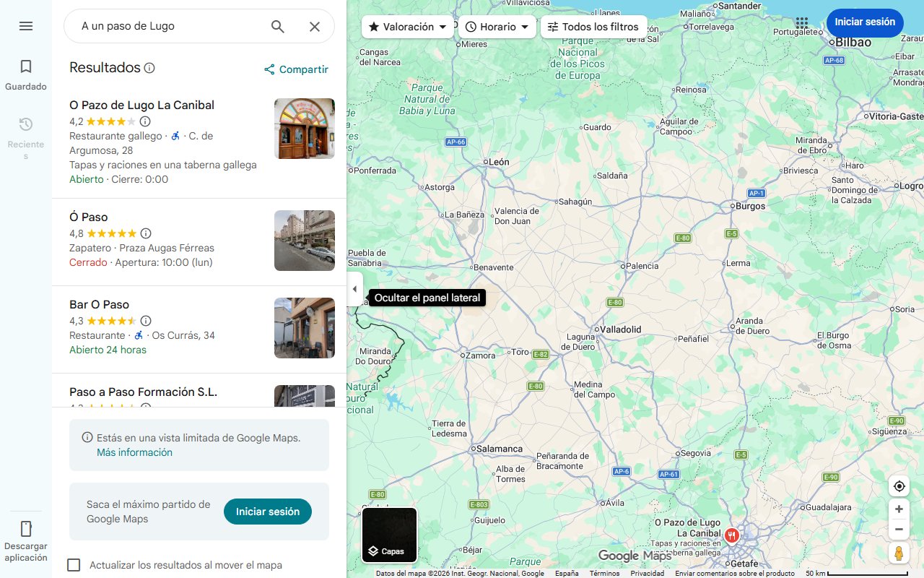
Task: Open the Más información link
Action: [134, 452]
